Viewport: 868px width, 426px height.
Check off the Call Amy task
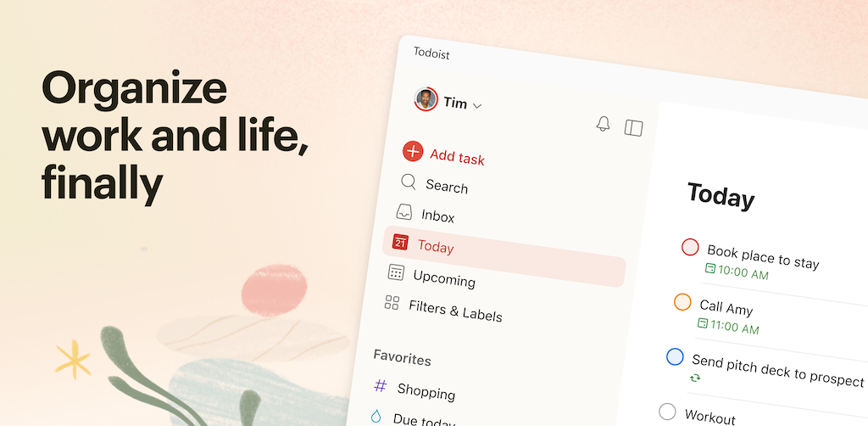682,302
